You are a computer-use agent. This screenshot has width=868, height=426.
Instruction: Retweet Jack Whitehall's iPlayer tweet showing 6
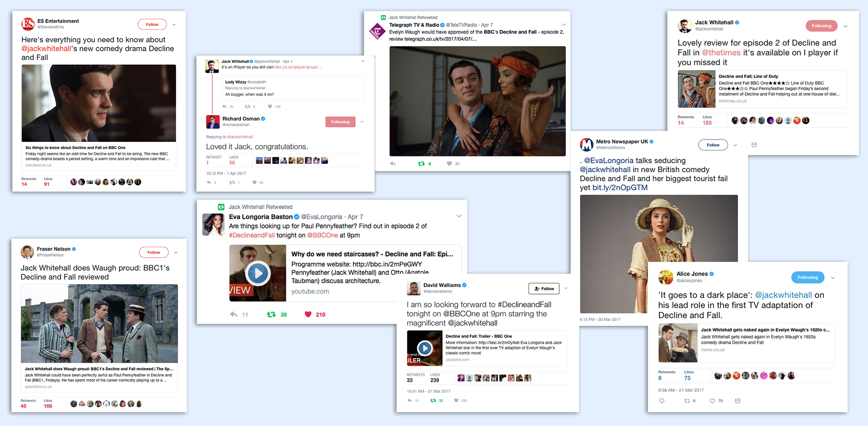247,106
